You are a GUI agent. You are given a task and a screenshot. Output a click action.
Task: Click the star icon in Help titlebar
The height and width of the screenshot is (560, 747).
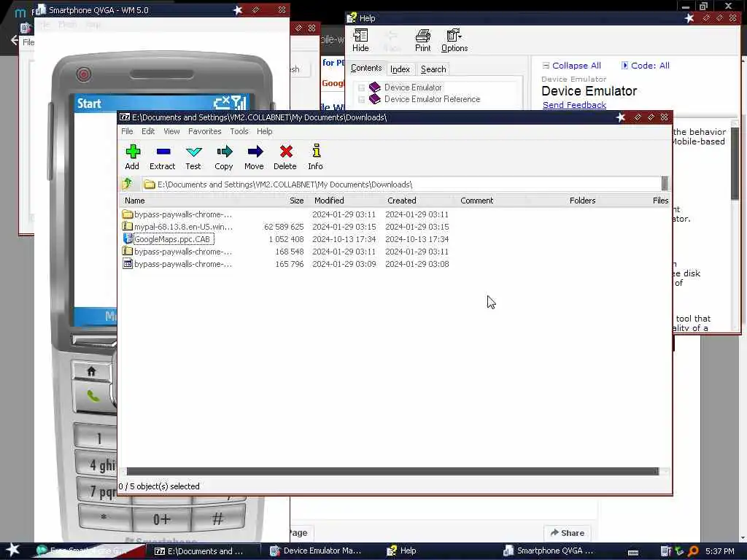click(689, 18)
